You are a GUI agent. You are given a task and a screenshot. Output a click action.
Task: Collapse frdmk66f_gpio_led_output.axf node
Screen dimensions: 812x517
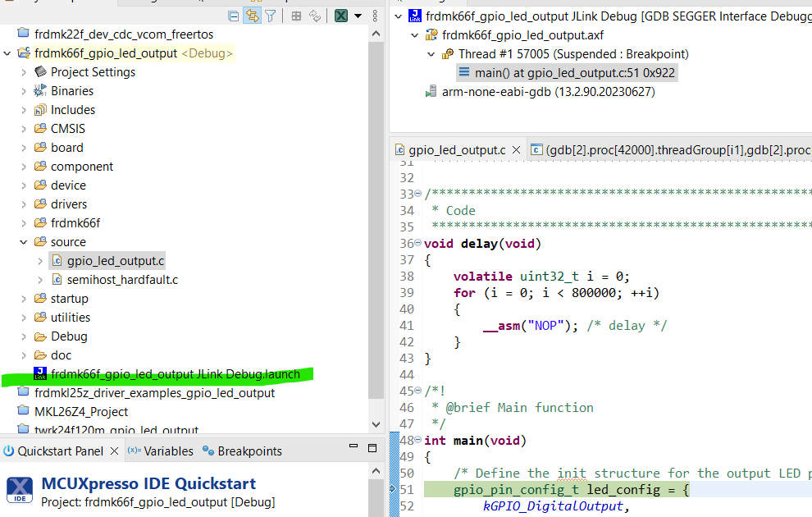pyautogui.click(x=415, y=35)
